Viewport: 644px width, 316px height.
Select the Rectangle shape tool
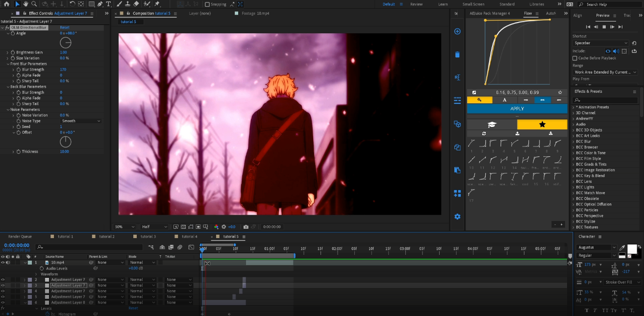pyautogui.click(x=92, y=4)
